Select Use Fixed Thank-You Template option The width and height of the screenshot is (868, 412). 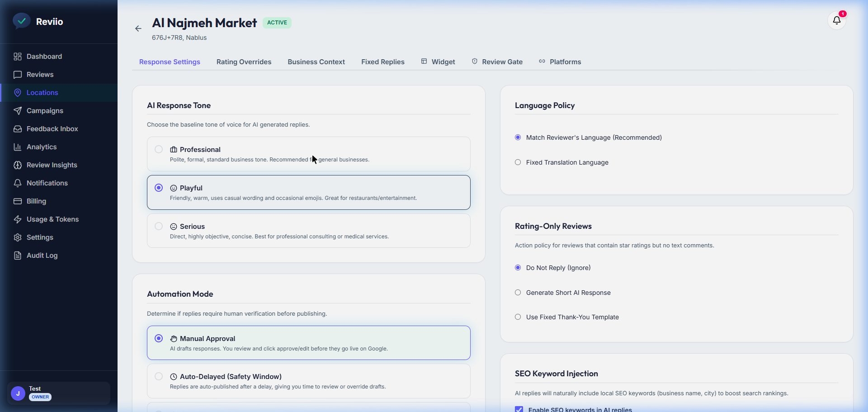coord(518,317)
